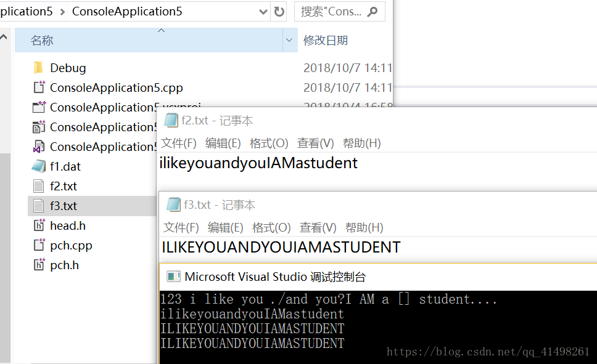The width and height of the screenshot is (597, 364).
Task: Click the ConsoleApplication5.cpp modified date
Action: (x=348, y=87)
